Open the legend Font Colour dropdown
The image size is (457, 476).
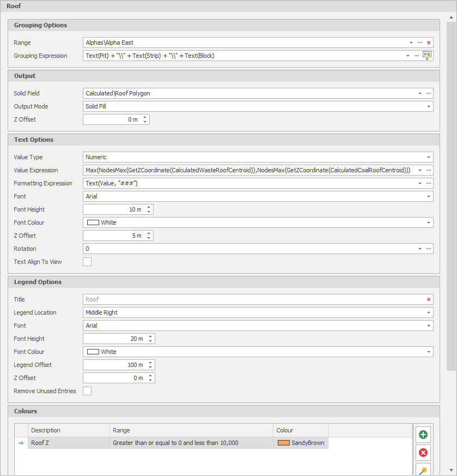tap(428, 351)
